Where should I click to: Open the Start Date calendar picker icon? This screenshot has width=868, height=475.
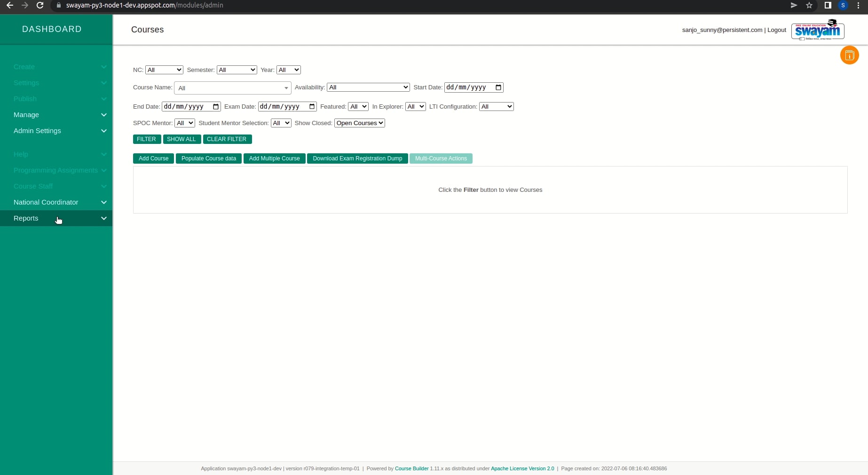(x=498, y=87)
